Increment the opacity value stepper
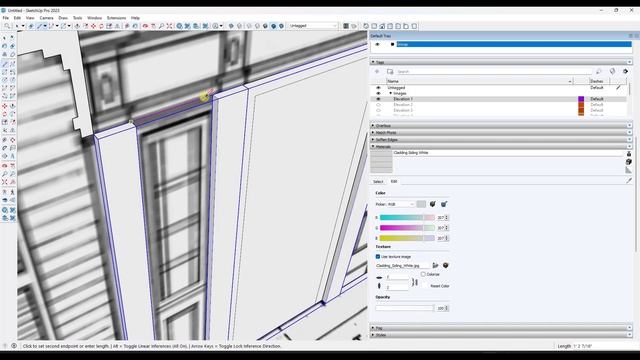The image size is (640, 360). click(x=447, y=307)
